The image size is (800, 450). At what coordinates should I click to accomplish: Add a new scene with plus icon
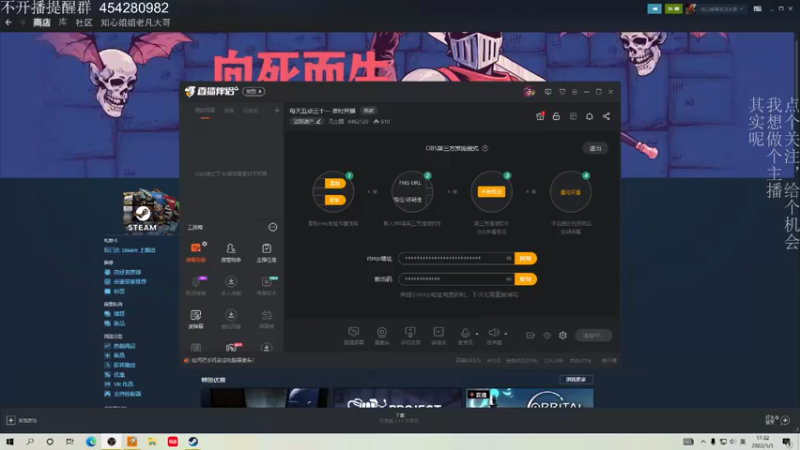(277, 110)
